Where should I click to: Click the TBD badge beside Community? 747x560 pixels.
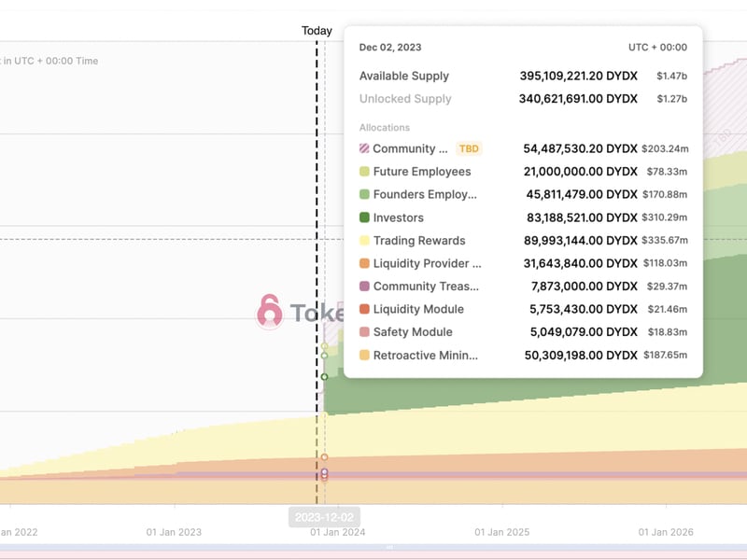[x=469, y=148]
